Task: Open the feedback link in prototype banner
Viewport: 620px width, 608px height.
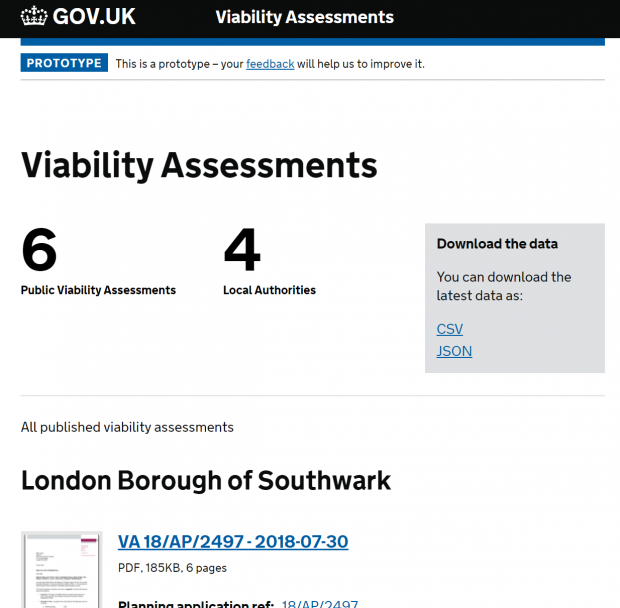Action: coord(270,64)
